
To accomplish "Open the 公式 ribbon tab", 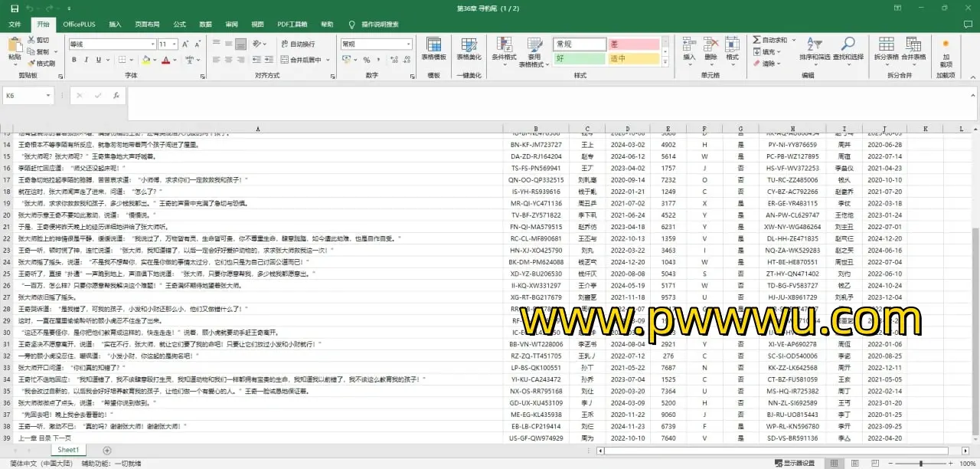I will pos(180,25).
